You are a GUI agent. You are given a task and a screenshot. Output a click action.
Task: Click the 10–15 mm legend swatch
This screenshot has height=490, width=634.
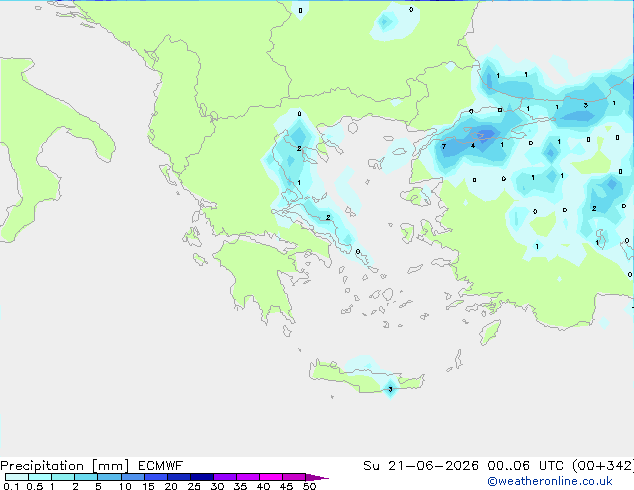click(x=133, y=477)
